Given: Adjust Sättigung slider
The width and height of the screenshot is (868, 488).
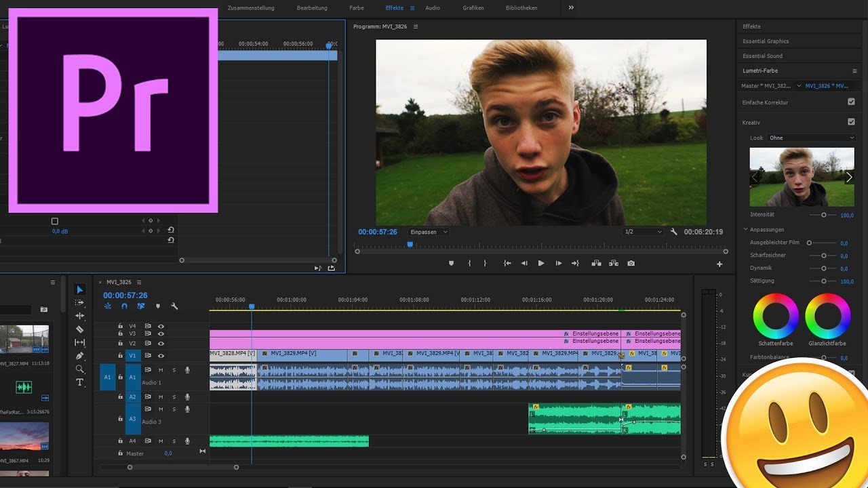Looking at the screenshot, I should tap(823, 281).
